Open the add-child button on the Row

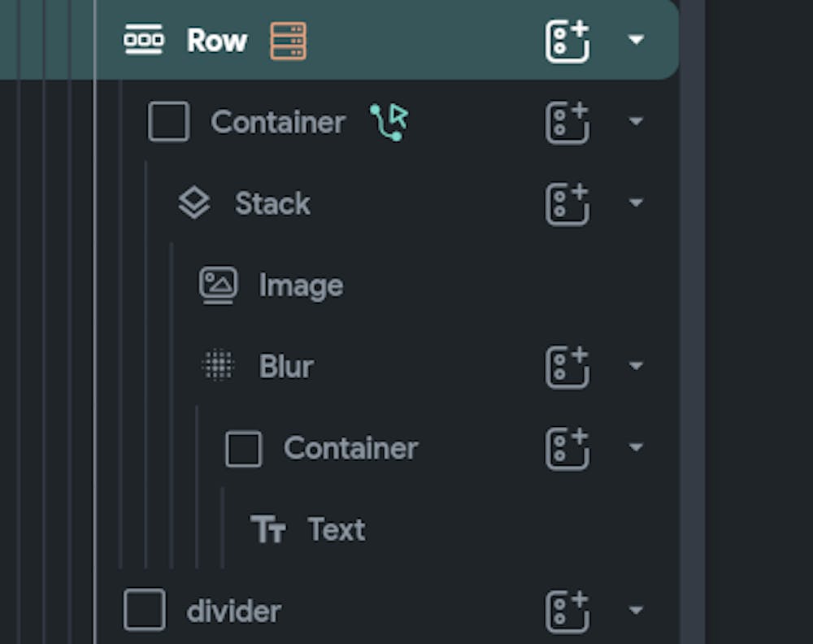[x=567, y=39]
